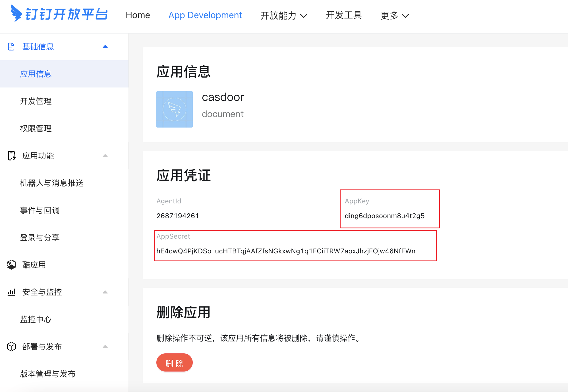
Task: Click the DingTalk open platform logo
Action: pos(59,14)
